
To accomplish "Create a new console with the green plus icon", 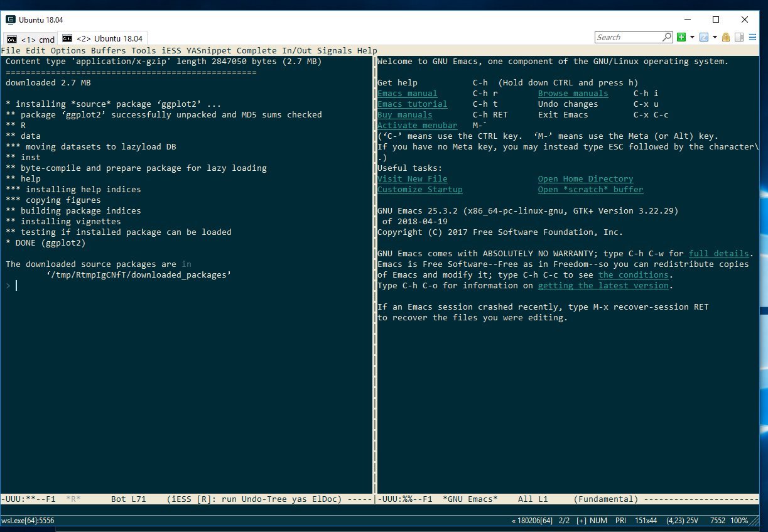I will point(681,37).
